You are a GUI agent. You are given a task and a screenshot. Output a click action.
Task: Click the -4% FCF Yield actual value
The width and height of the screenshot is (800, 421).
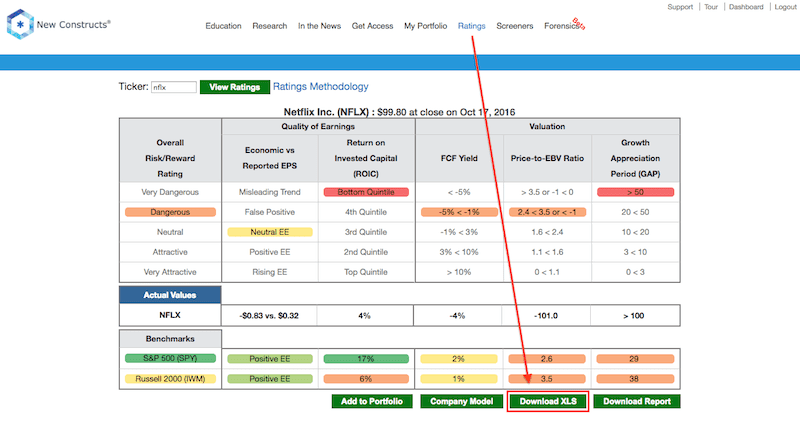(457, 316)
